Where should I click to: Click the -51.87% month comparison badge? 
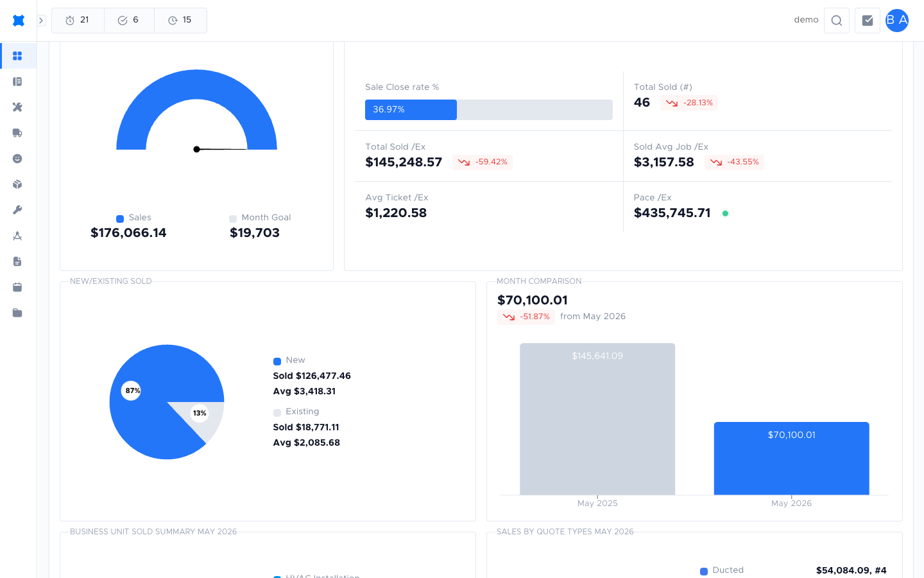coord(526,317)
